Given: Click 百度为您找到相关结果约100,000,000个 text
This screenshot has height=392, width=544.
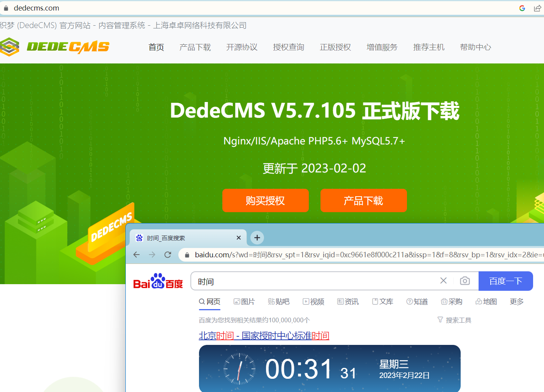Looking at the screenshot, I should [x=254, y=320].
